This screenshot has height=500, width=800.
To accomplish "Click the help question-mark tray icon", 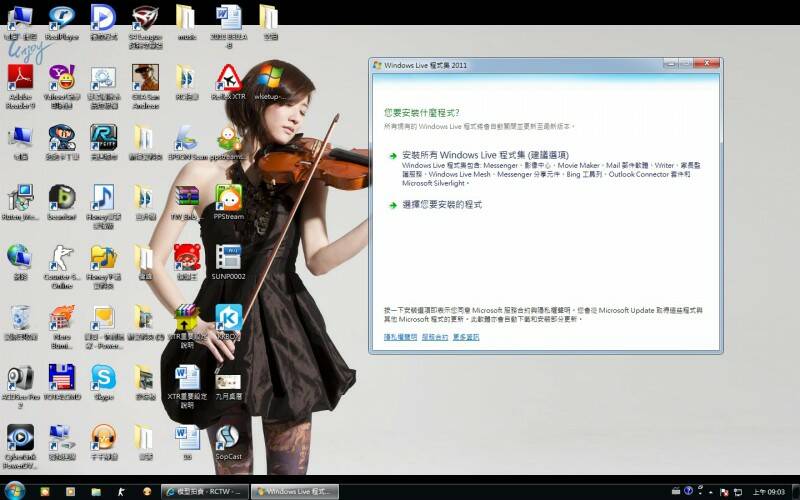I will tap(688, 491).
